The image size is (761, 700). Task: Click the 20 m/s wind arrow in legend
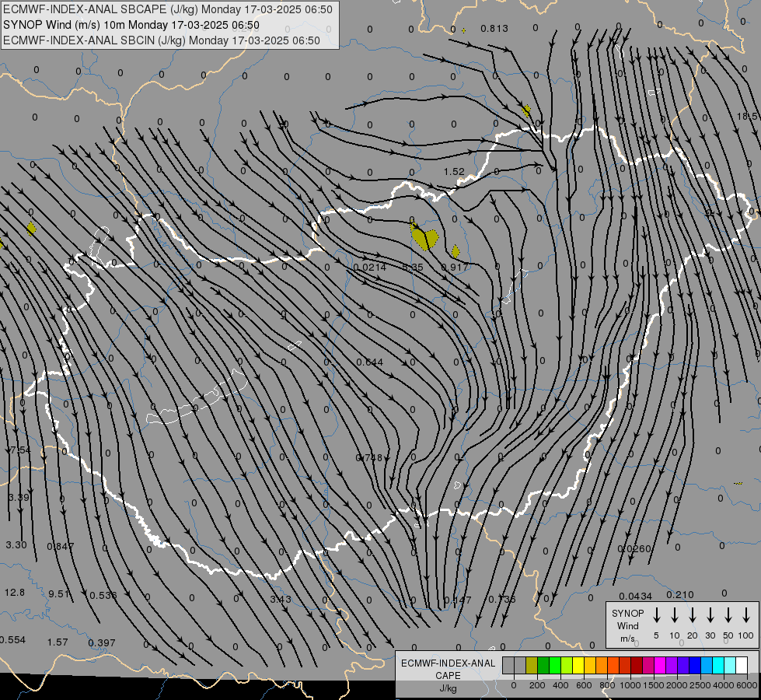point(693,615)
